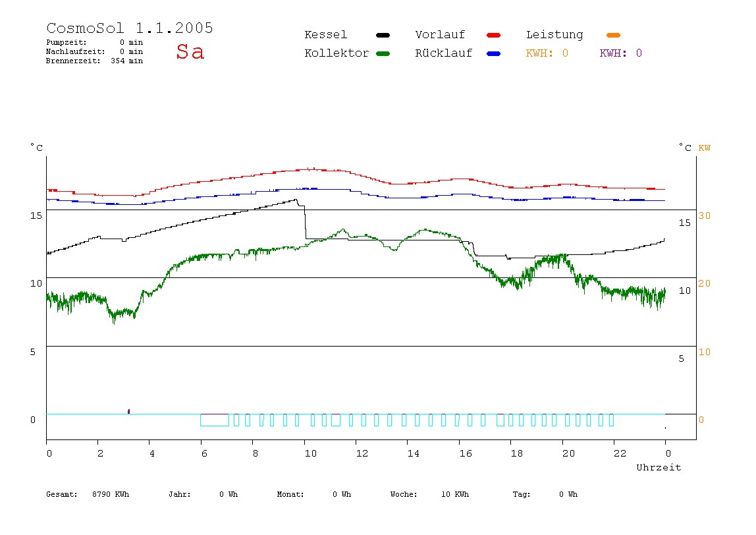Select the chart title 'CosmoSol 1.1.2005'
The image size is (756, 535).
[x=130, y=28]
